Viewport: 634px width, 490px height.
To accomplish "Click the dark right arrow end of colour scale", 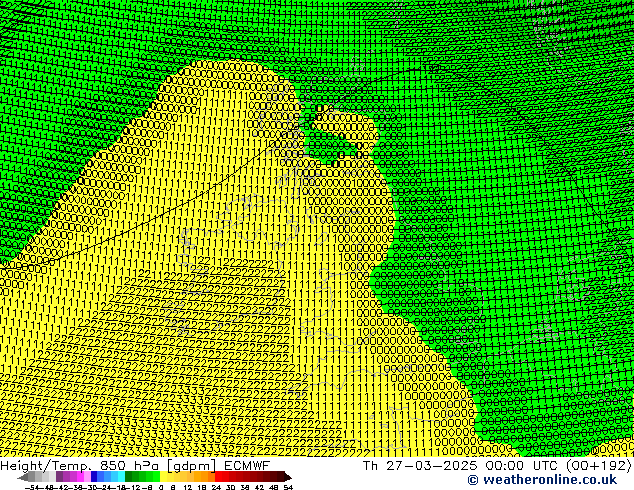I will [287, 477].
